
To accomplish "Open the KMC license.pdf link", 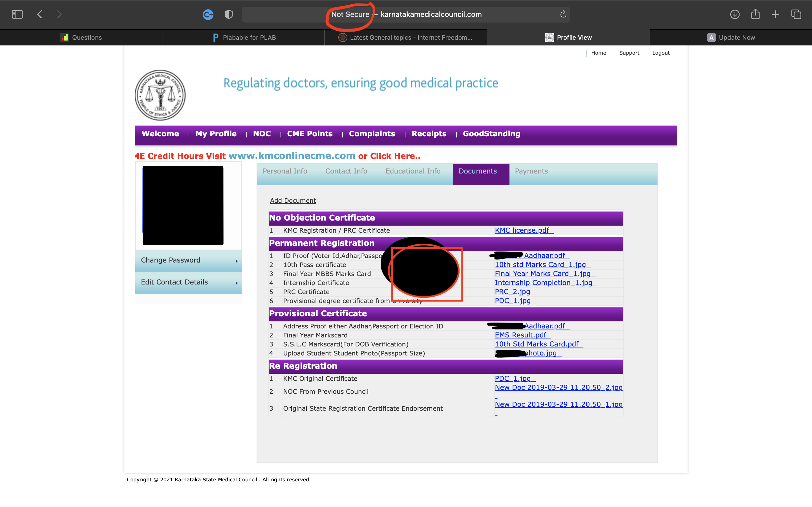I will (522, 230).
